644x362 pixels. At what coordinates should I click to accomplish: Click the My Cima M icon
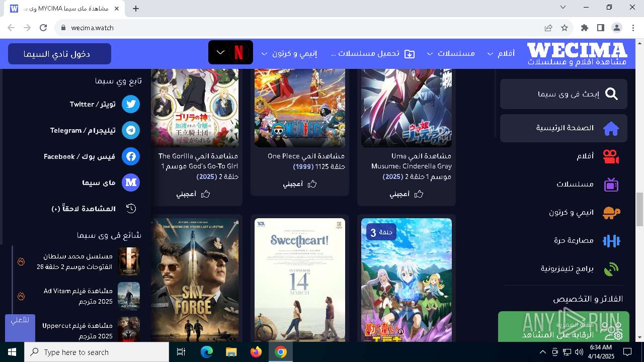click(x=131, y=183)
